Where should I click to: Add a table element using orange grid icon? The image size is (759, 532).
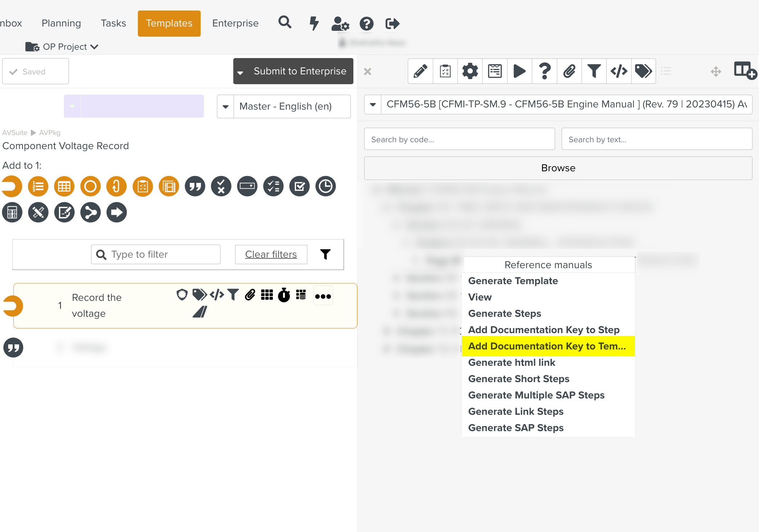[x=64, y=187]
